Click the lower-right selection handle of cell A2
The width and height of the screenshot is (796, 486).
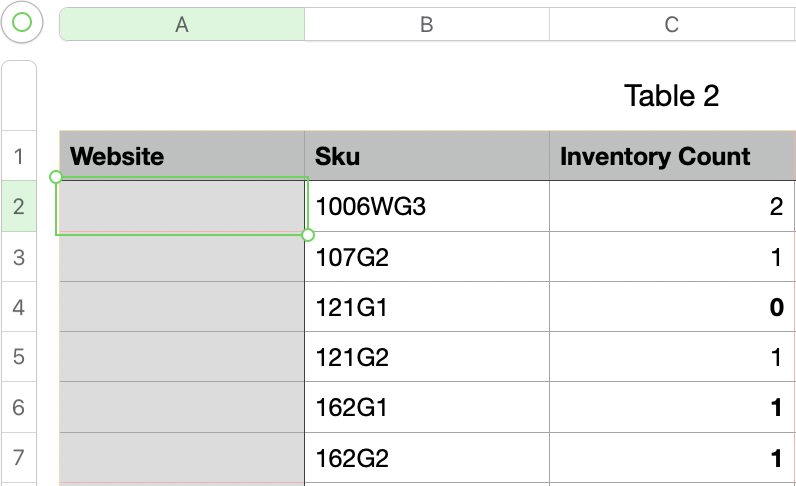(x=308, y=235)
